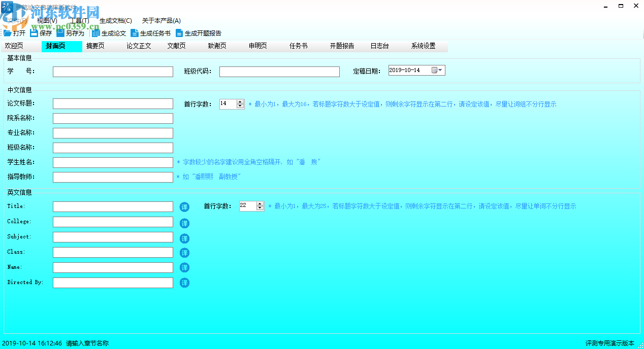
Task: Click the 生成任务书 toolbar button
Action: (x=151, y=33)
